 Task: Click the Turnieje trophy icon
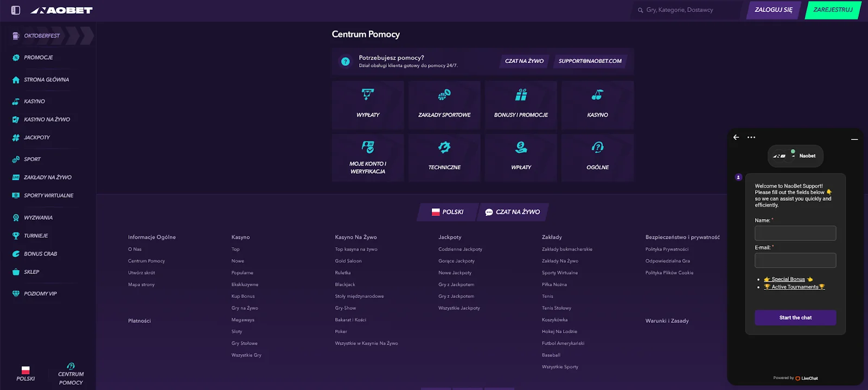(x=16, y=236)
